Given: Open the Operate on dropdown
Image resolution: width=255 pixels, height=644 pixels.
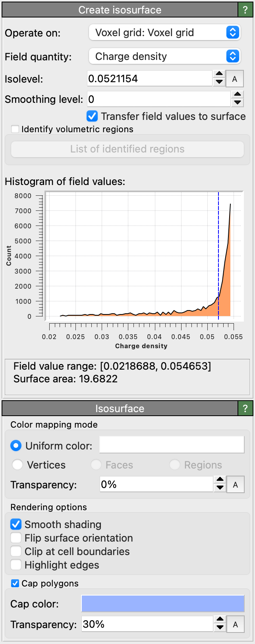Looking at the screenshot, I should click(x=164, y=33).
